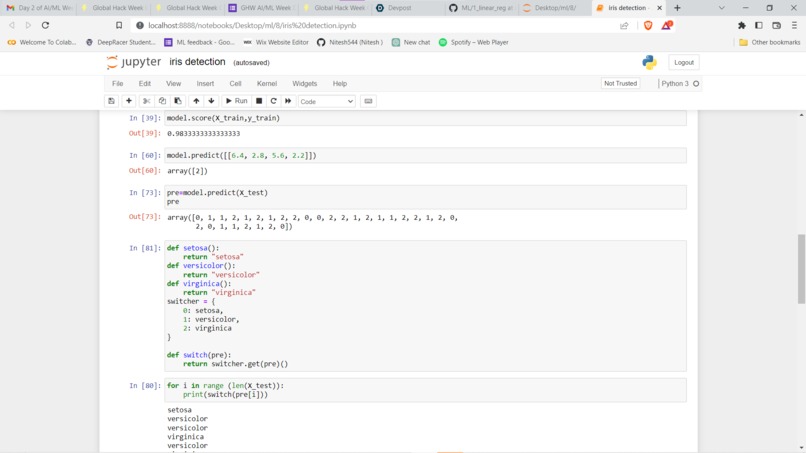The width and height of the screenshot is (806, 453).
Task: Bookmark this page icon in address bar
Action: click(119, 25)
